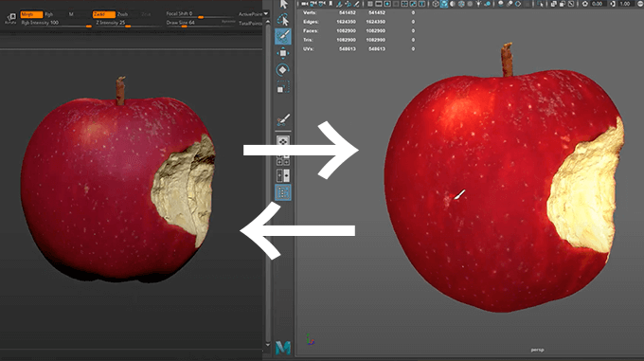The height and width of the screenshot is (361, 644).
Task: Enable ZBrush Rgb painting mode
Action: (49, 14)
